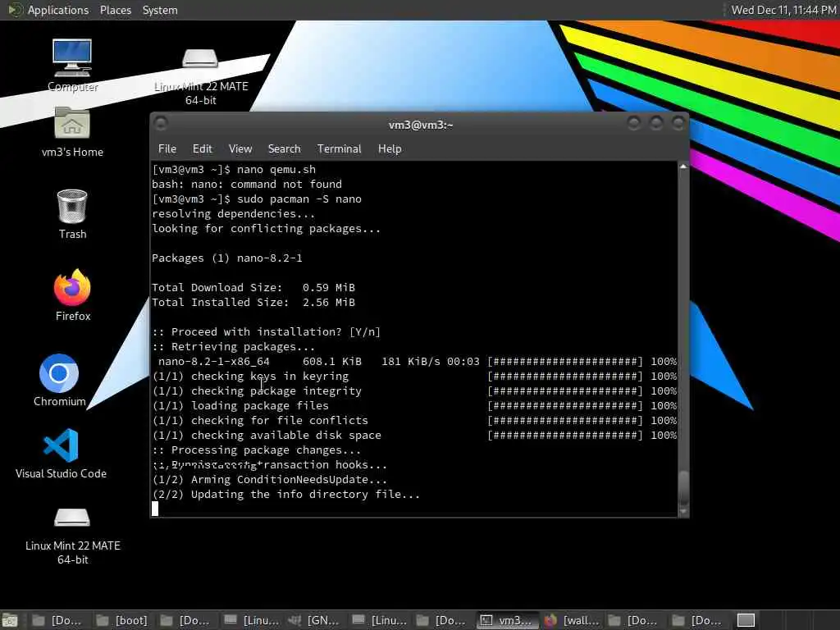Click the panel clock Wed Dec 11

coord(783,10)
